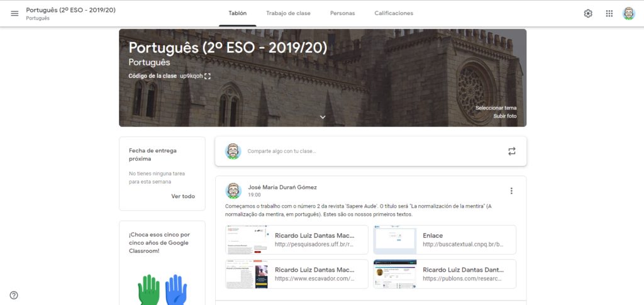Click the reuse post icon
The width and height of the screenshot is (644, 305).
coord(512,151)
